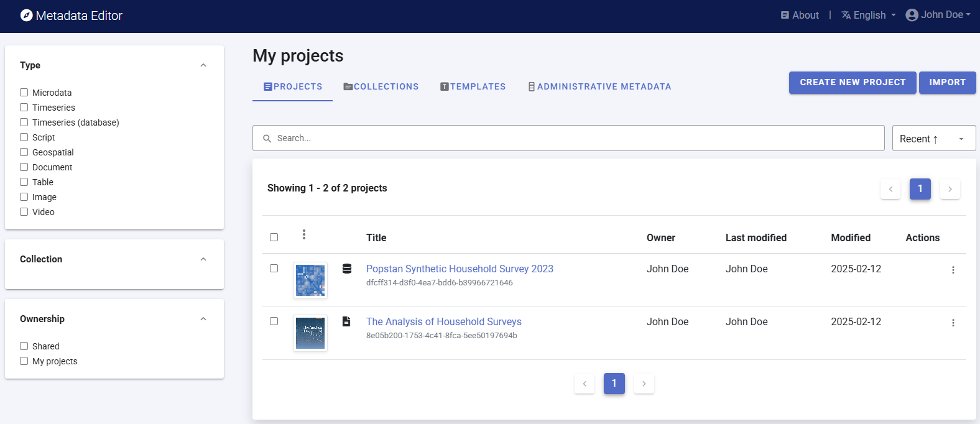The image size is (980, 424).
Task: Click the Metadata Editor compass logo icon
Action: [26, 16]
